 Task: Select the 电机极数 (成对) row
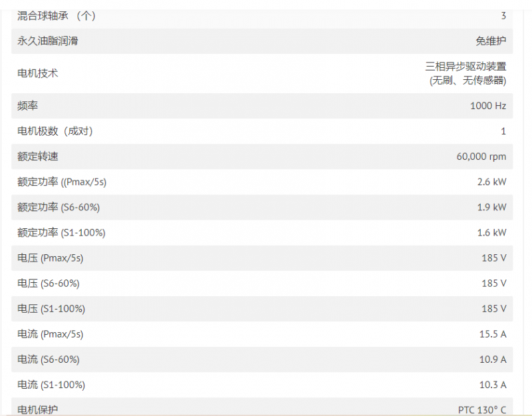click(x=262, y=131)
